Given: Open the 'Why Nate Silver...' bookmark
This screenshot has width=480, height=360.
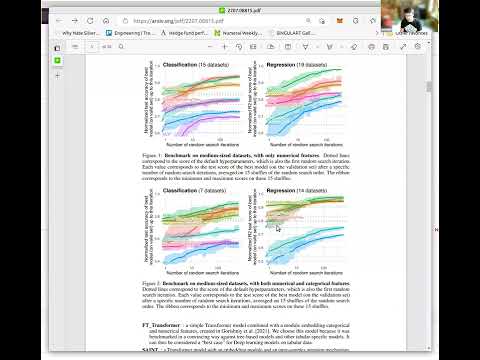Looking at the screenshot, I should (x=78, y=33).
